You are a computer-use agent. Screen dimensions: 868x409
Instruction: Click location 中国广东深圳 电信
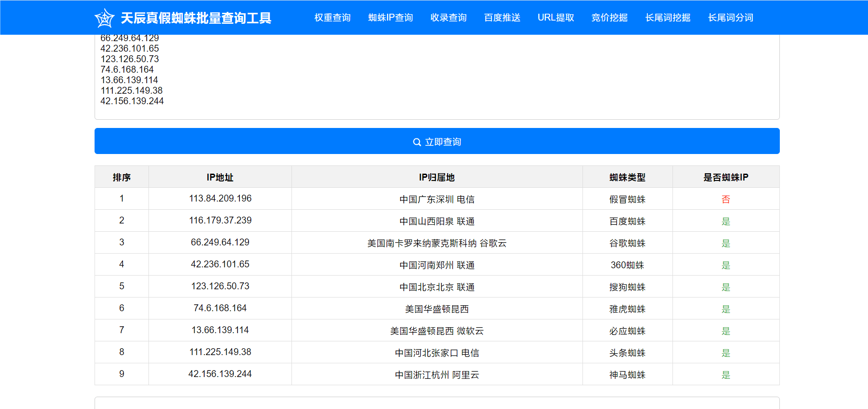click(x=437, y=199)
